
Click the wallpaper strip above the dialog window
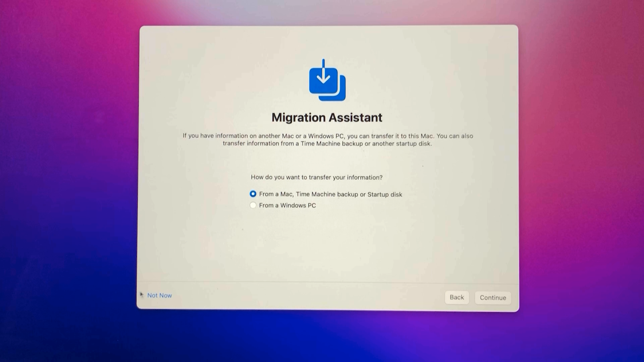[327, 12]
